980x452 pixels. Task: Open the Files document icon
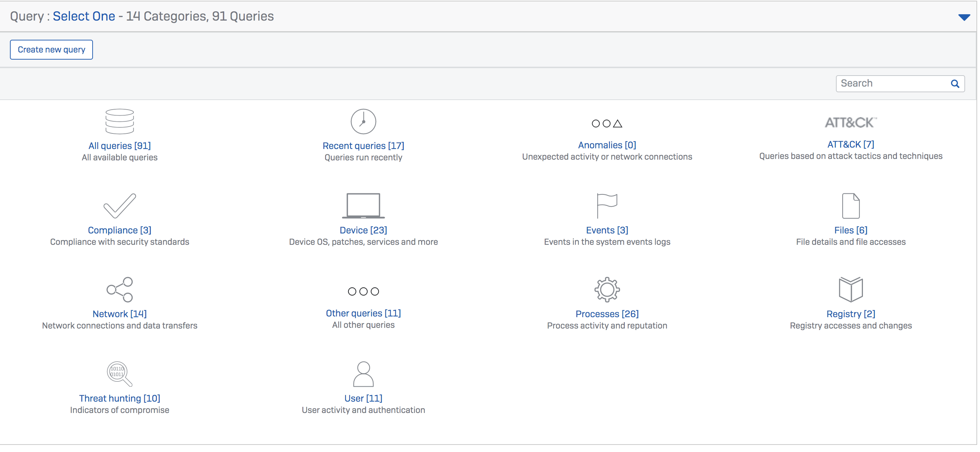(850, 205)
